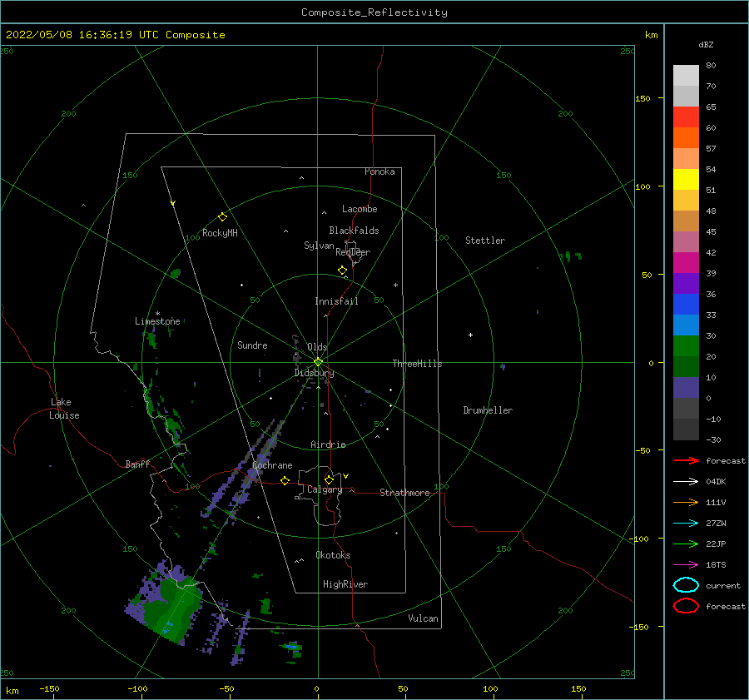The width and height of the screenshot is (749, 700).
Task: Click the magenta 18TS arrow icon
Action: [686, 565]
